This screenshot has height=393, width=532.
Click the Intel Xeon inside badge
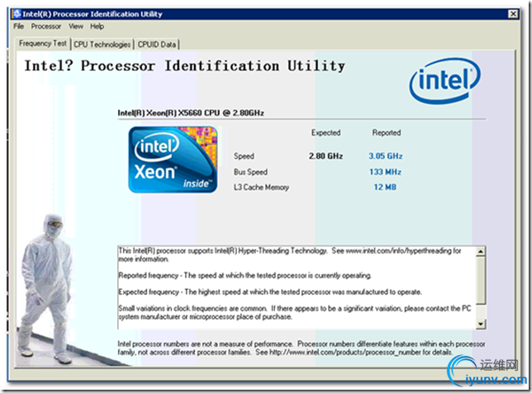point(173,159)
